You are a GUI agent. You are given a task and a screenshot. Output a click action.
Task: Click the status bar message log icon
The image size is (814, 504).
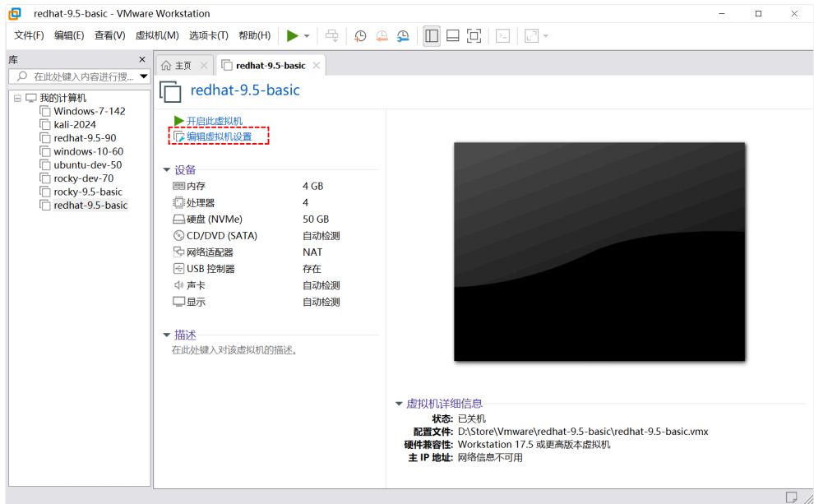pos(791,497)
